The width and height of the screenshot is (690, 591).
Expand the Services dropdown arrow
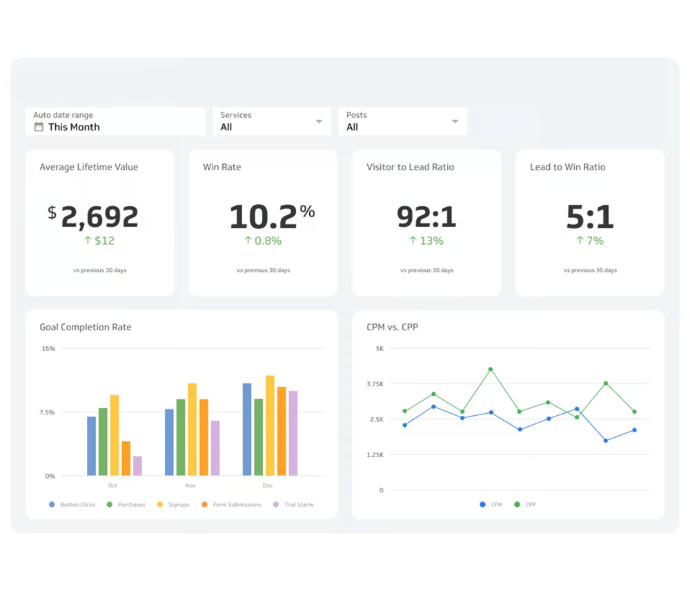pos(319,121)
